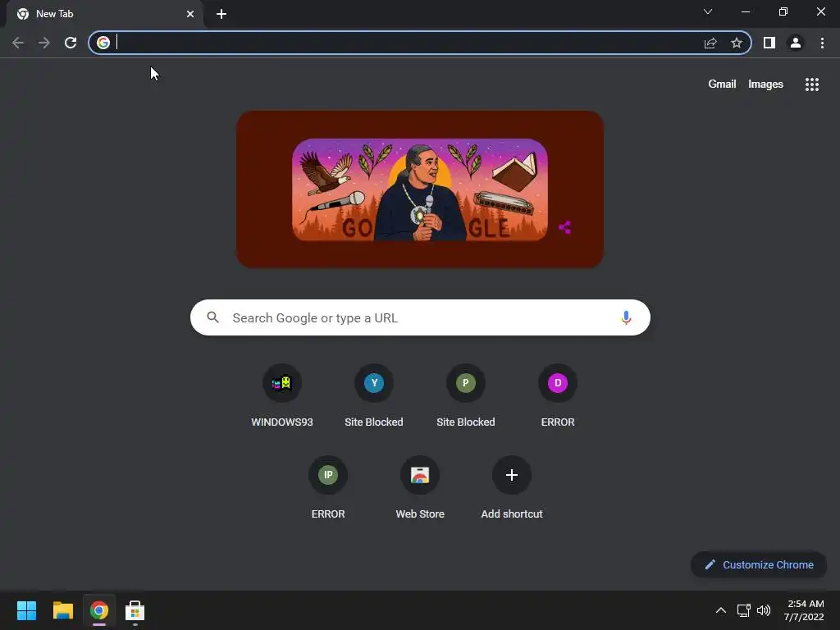840x630 pixels.
Task: Open the Site Blocked shortcut with P icon
Action: 466,395
